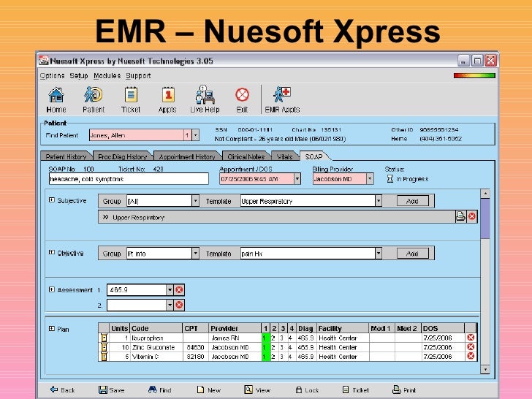Viewport: 532px width, 399px height.
Task: Open Objective Template dropdown
Action: point(379,253)
